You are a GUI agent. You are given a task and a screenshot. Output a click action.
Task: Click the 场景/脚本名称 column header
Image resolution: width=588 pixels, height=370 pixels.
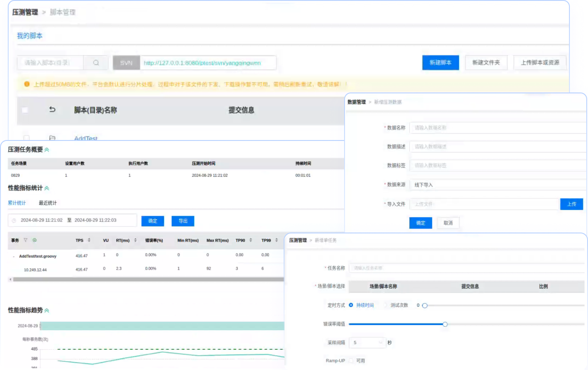383,286
